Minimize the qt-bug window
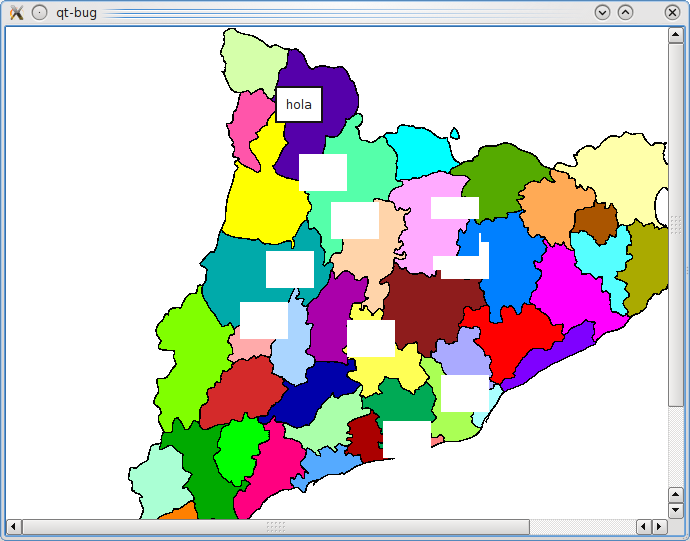 click(602, 12)
